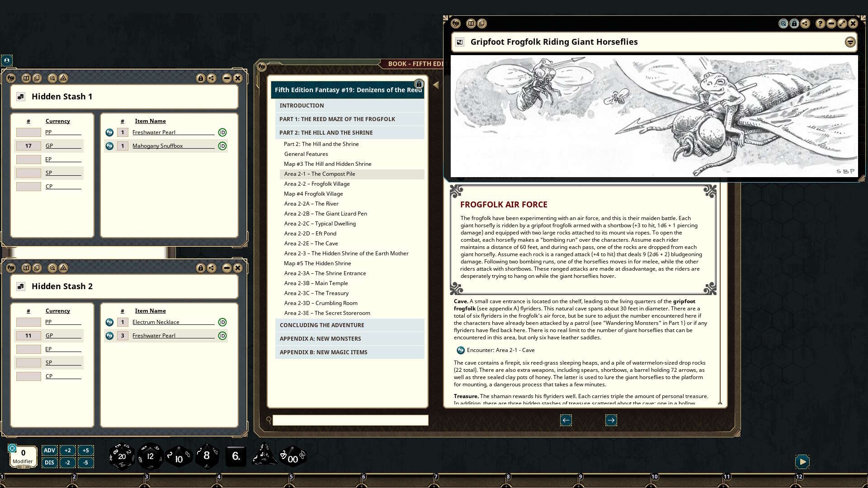This screenshot has height=488, width=868.
Task: Open the help icon on the Horseflies image window
Action: click(x=821, y=23)
